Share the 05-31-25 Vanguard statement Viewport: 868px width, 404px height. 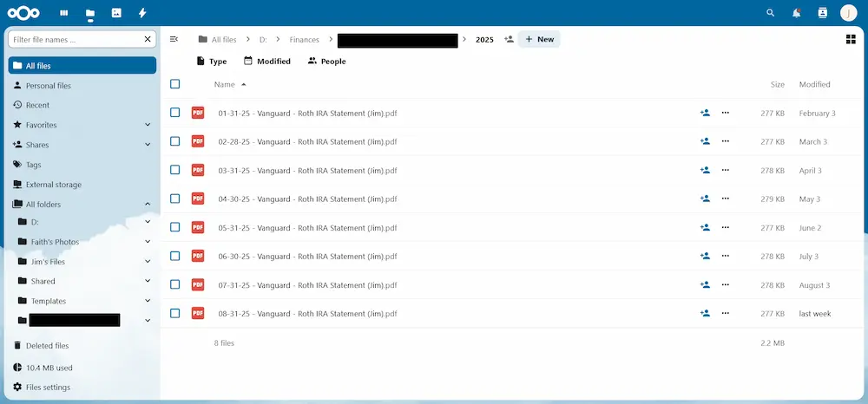coord(705,227)
